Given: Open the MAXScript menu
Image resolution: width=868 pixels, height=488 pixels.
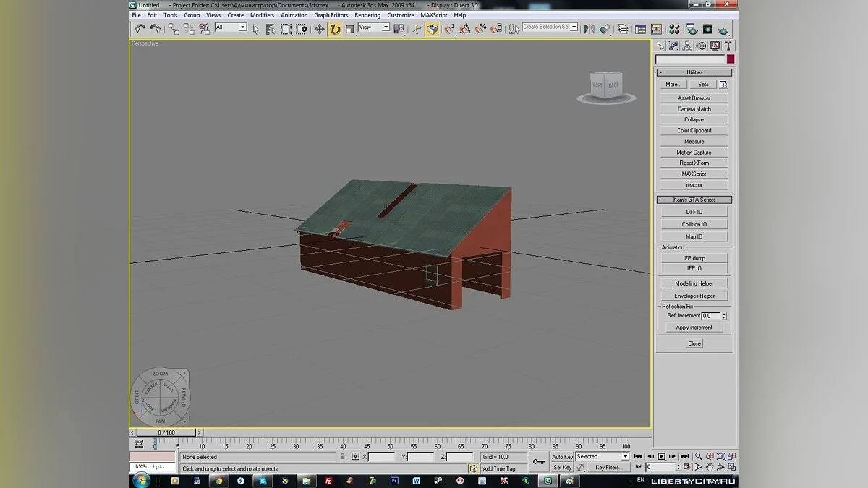Looking at the screenshot, I should click(x=434, y=15).
